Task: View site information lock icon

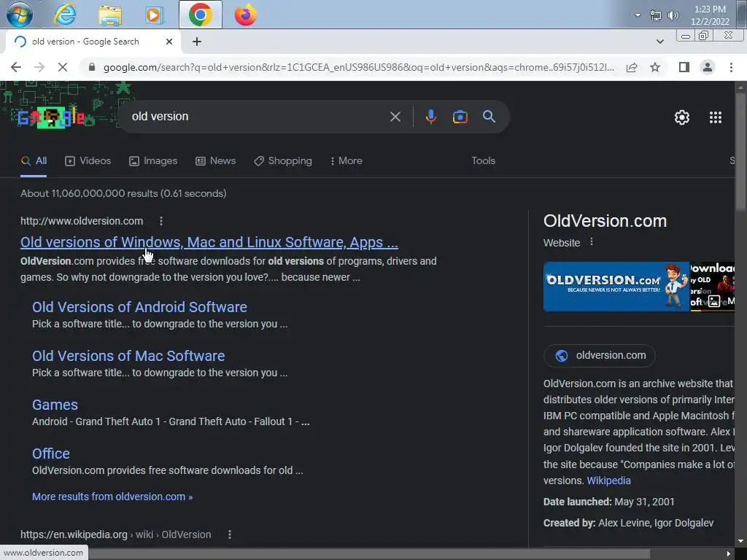Action: (x=92, y=67)
